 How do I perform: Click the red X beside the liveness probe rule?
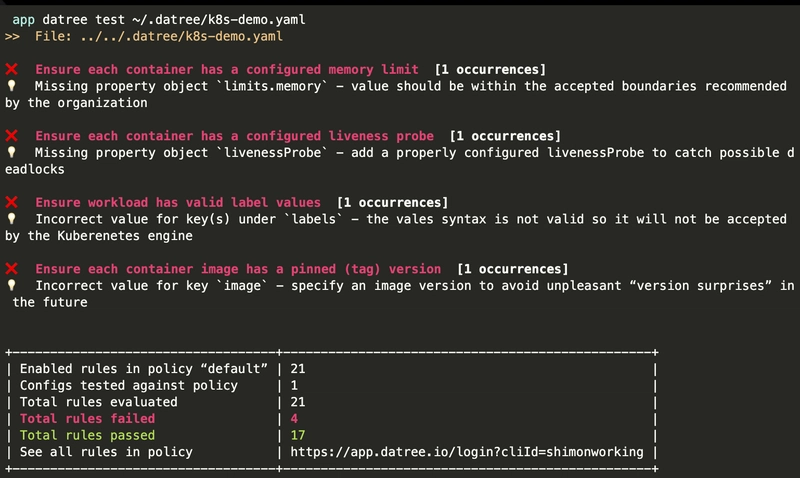pos(11,136)
